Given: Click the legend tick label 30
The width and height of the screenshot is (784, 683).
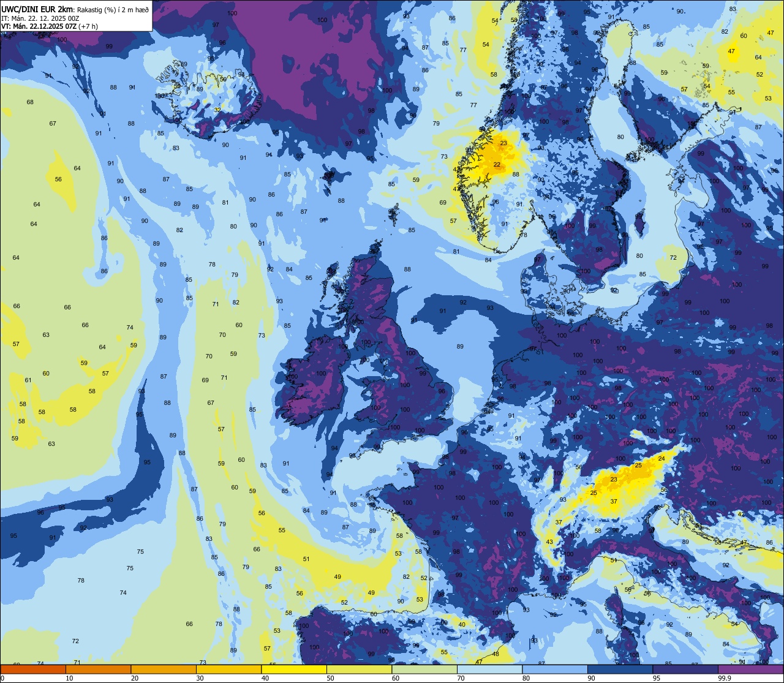Looking at the screenshot, I should pyautogui.click(x=200, y=678).
